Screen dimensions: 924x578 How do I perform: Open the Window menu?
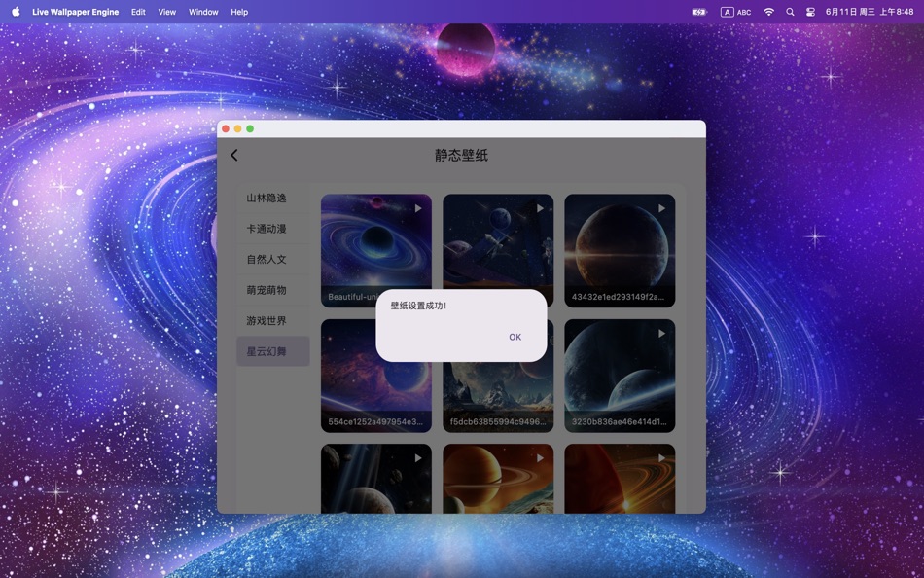point(203,12)
